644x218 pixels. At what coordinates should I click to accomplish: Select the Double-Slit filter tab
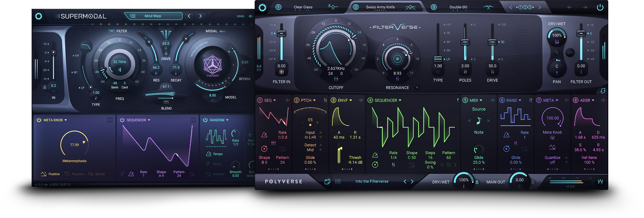458,7
